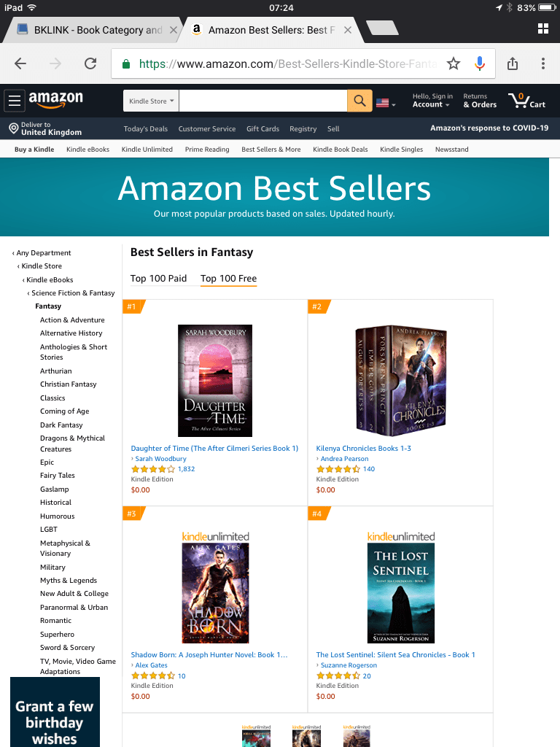Open the Amazon hamburger menu
The height and width of the screenshot is (747, 560).
pos(15,101)
